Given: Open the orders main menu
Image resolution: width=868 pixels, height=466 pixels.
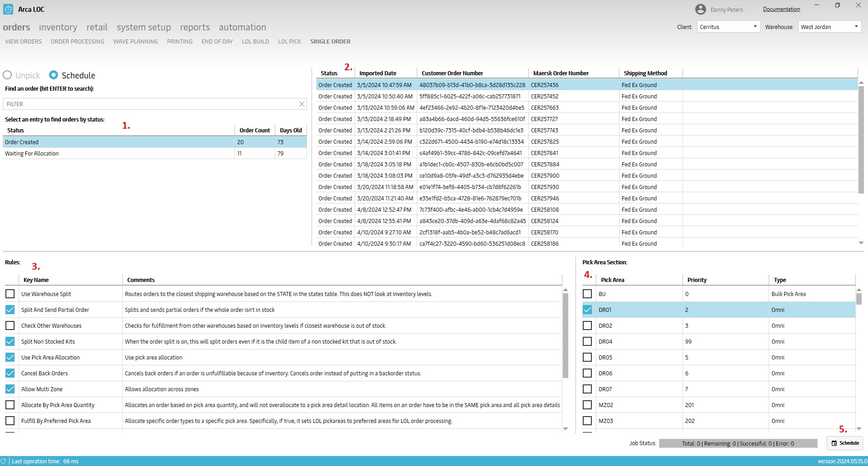Looking at the screenshot, I should tap(16, 27).
